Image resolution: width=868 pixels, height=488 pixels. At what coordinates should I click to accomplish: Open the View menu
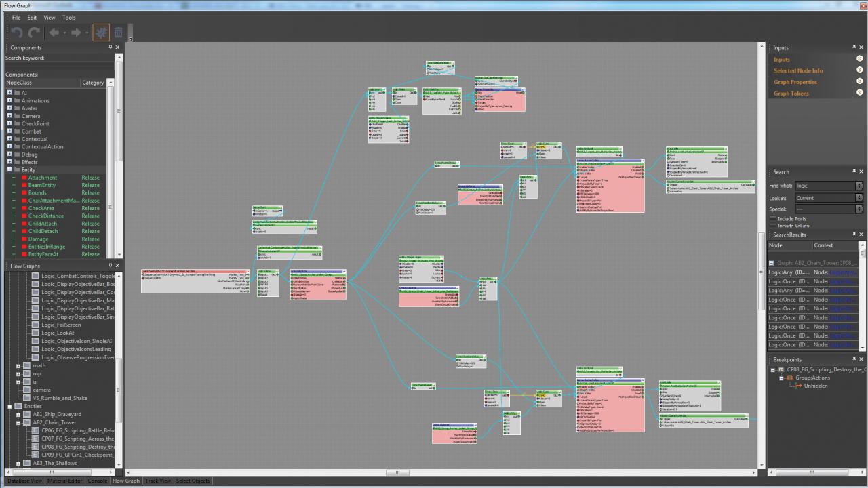[x=50, y=18]
